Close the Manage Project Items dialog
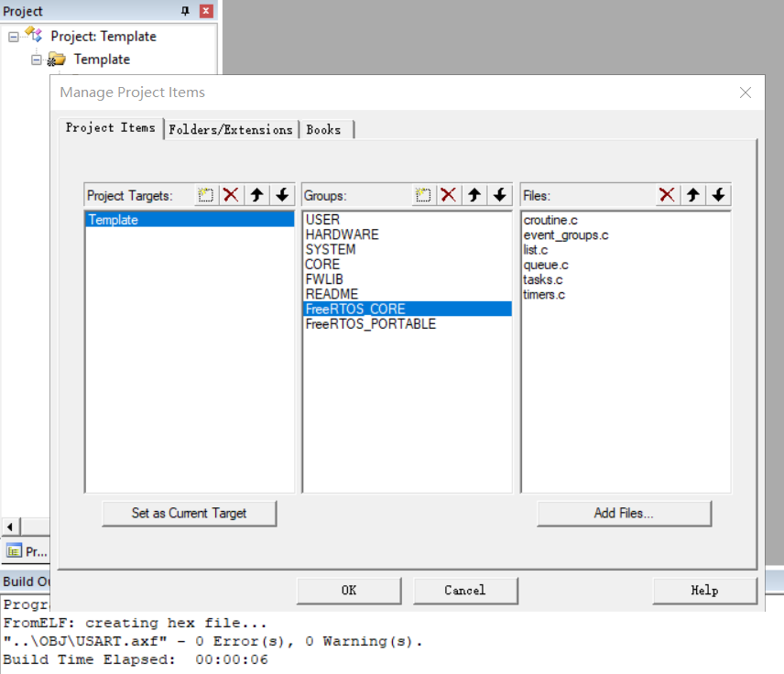 746,92
